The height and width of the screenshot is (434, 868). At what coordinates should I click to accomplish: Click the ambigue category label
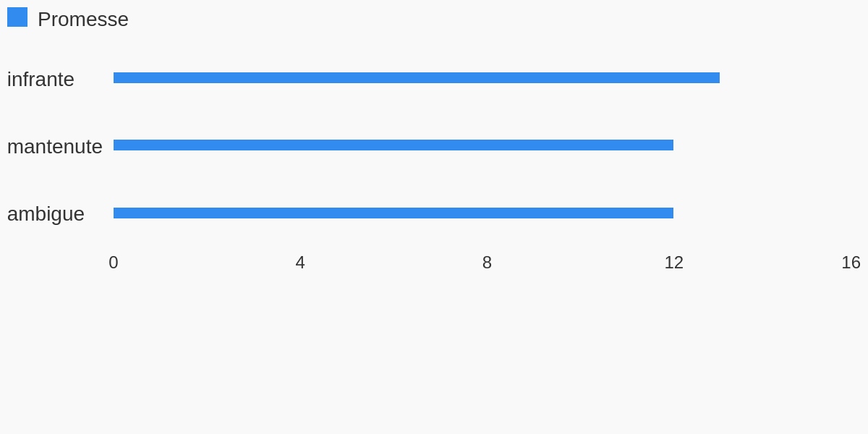click(46, 214)
